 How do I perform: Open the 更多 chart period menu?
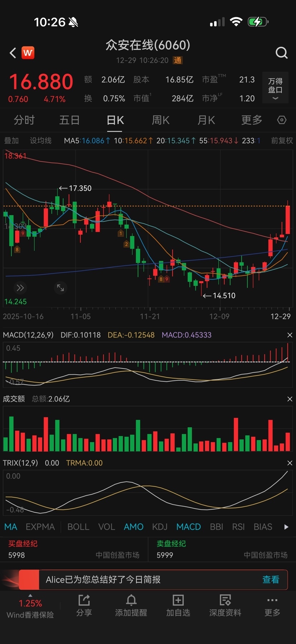252,120
